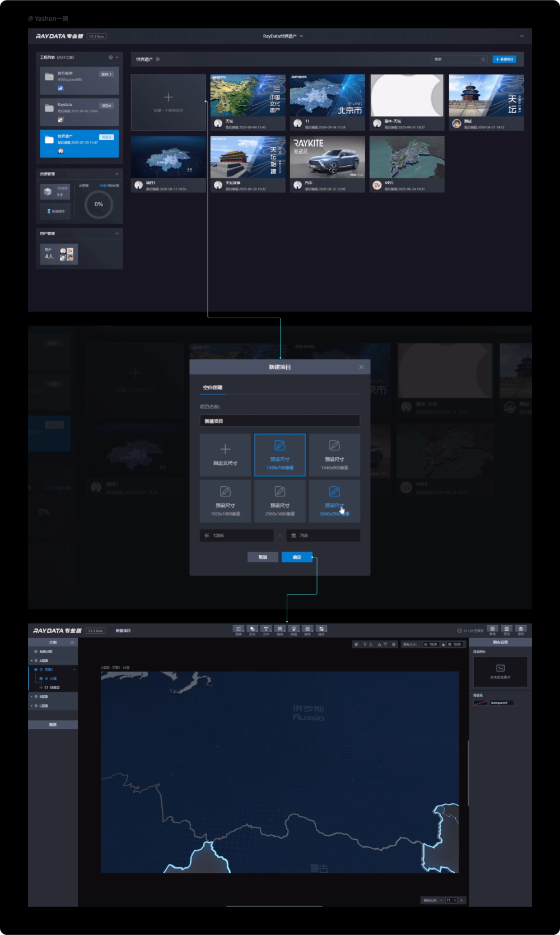This screenshot has height=935, width=560.
Task: Collapse the 工程列表 panel chevron
Action: tap(117, 57)
